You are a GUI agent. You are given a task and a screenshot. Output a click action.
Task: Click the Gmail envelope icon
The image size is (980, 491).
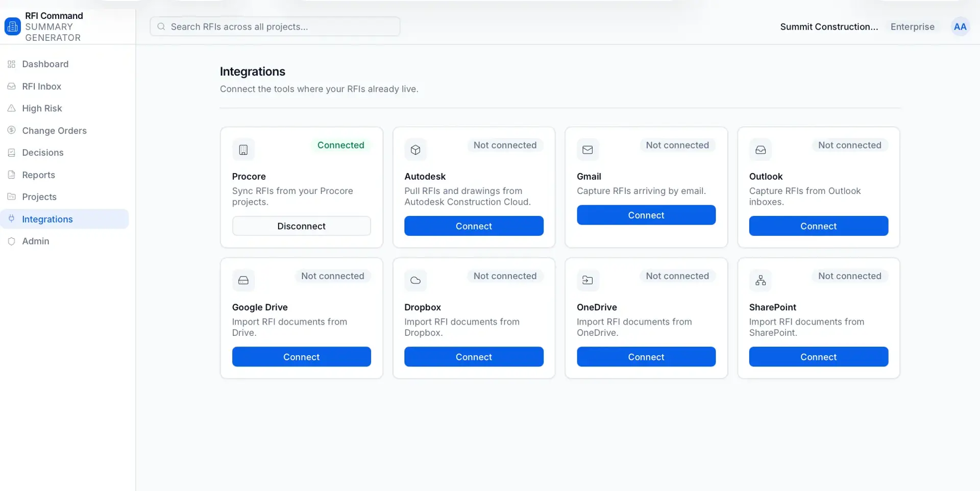587,150
